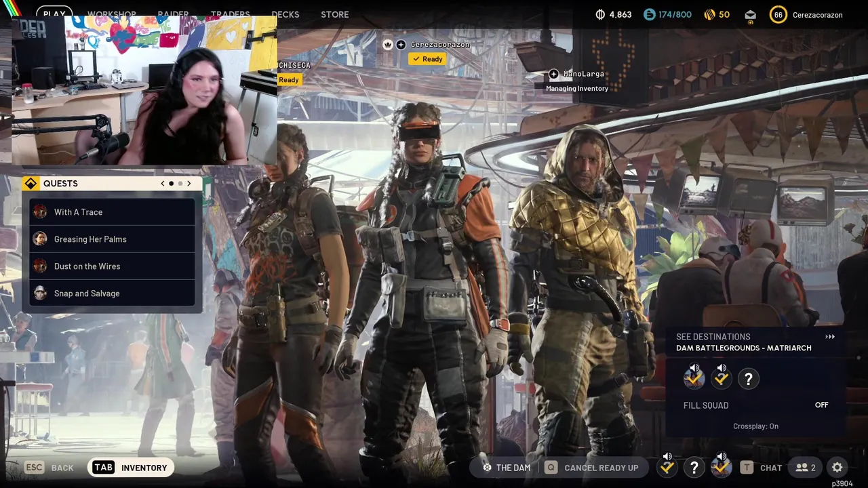Click the streamer webcam overlay
868x488 pixels.
click(x=144, y=89)
